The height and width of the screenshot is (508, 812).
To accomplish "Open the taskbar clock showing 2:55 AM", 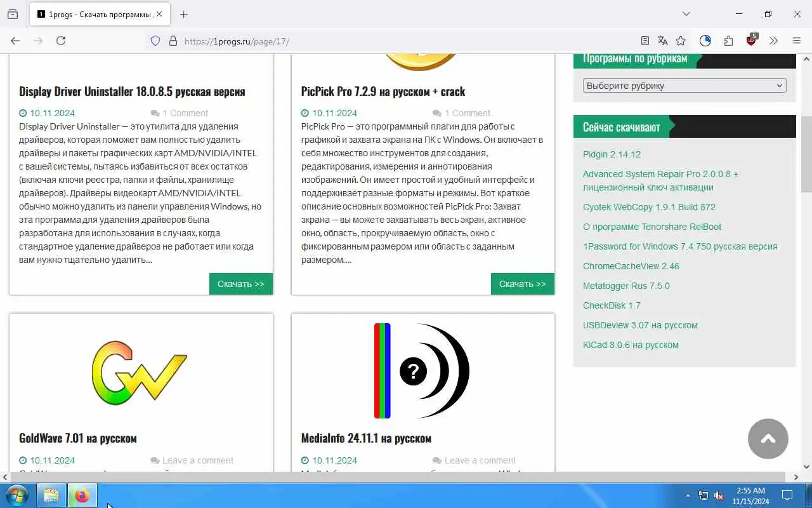I will (x=750, y=495).
